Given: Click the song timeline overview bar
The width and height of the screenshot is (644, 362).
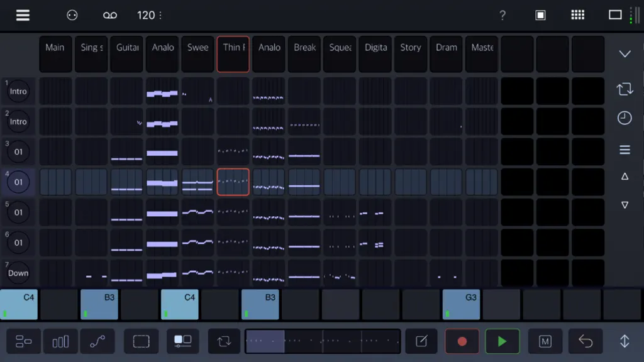Looking at the screenshot, I should click(323, 341).
